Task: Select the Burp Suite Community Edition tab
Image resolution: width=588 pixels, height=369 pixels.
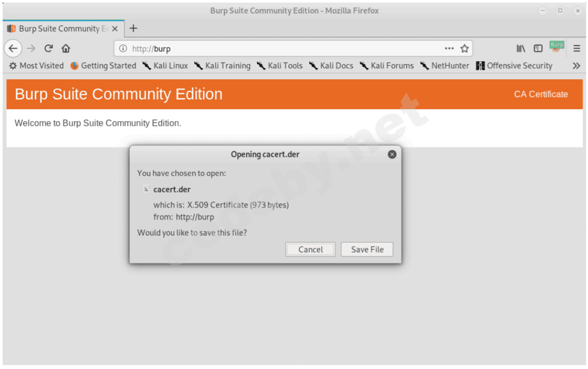Action: 64,28
